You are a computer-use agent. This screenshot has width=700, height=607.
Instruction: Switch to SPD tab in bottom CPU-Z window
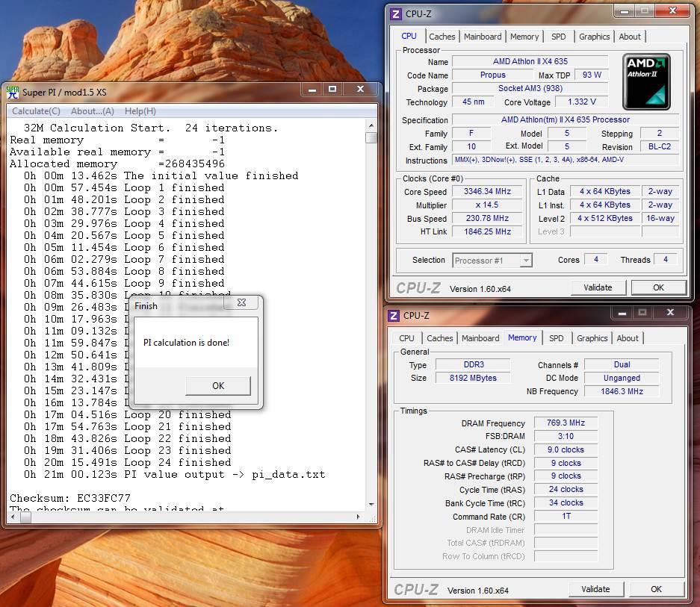(557, 338)
